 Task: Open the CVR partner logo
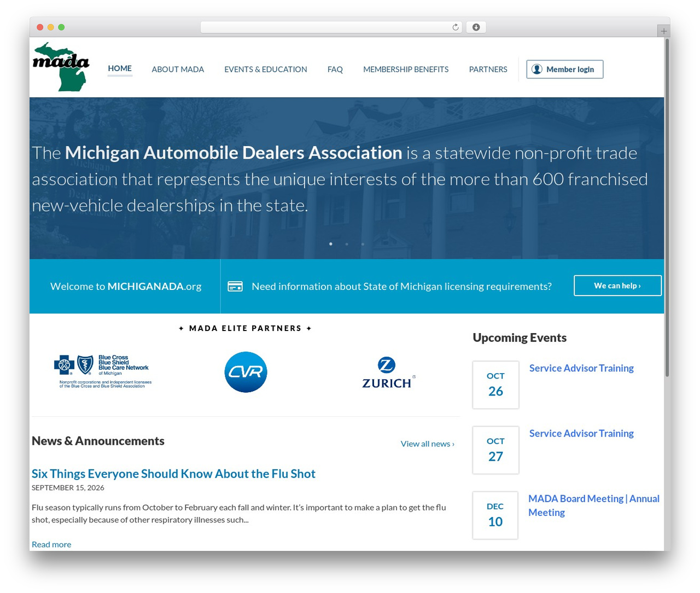246,372
